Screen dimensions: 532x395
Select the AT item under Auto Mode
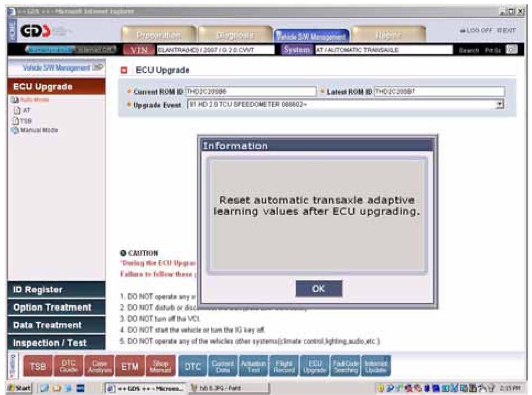tap(26, 110)
